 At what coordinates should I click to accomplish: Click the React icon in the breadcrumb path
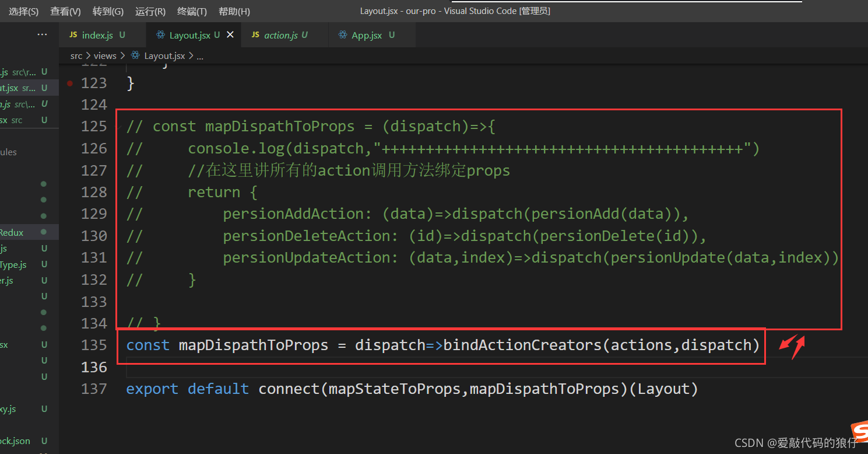(135, 55)
